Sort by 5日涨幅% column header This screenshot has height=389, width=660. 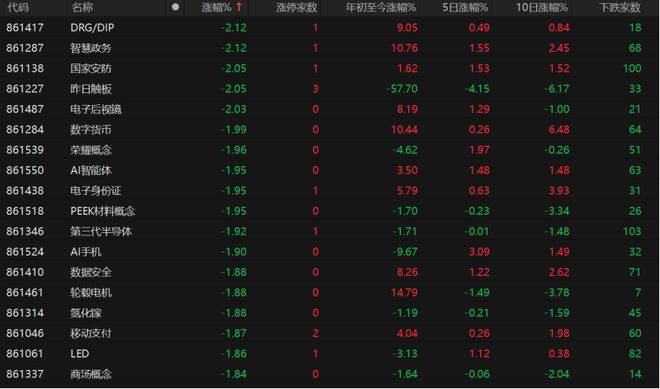pyautogui.click(x=465, y=8)
